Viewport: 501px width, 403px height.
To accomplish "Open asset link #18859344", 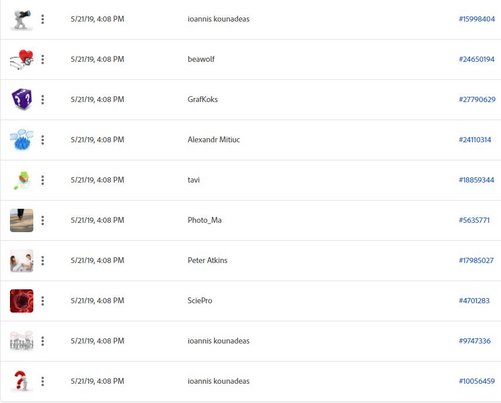I will 476,180.
